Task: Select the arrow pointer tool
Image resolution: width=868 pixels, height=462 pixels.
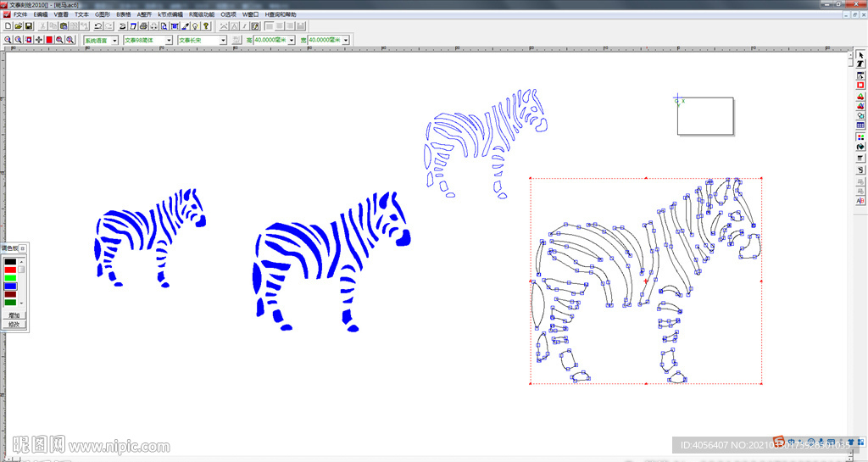Action: 860,54
